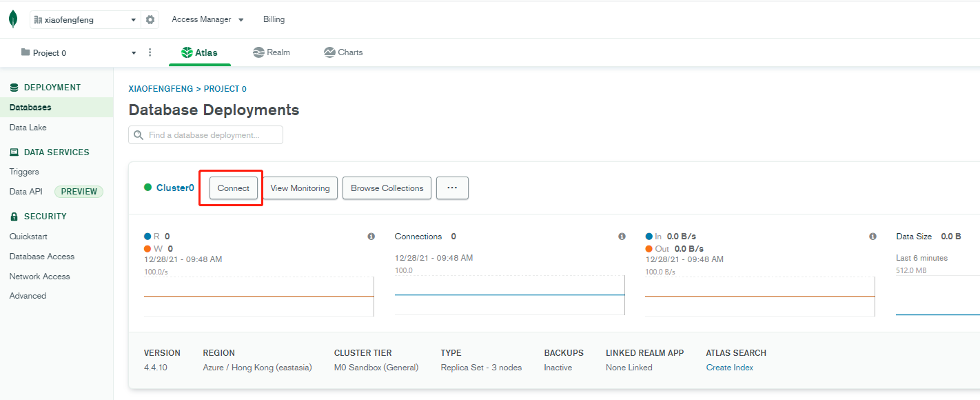Click the search magnifier icon
The width and height of the screenshot is (980, 400).
click(139, 135)
